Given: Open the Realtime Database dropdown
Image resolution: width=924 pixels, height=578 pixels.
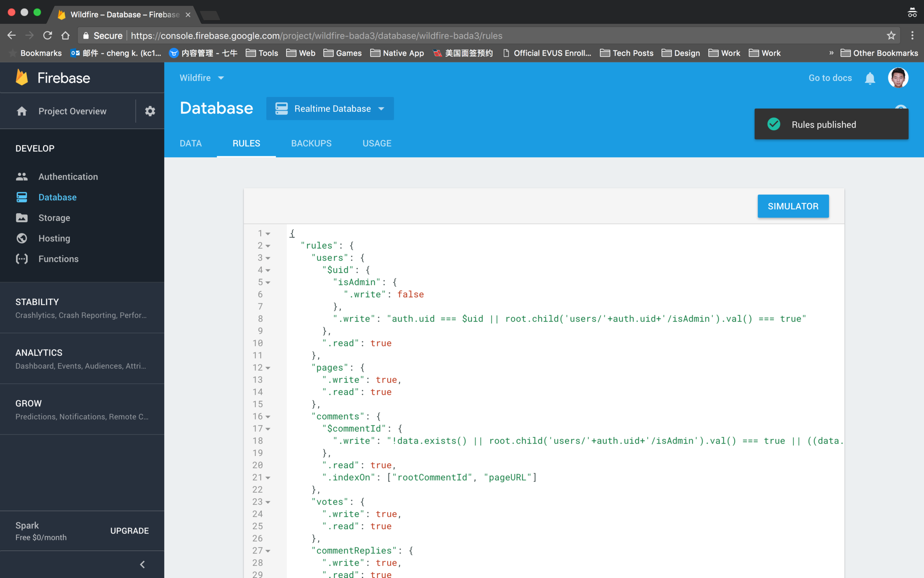Looking at the screenshot, I should pos(330,109).
